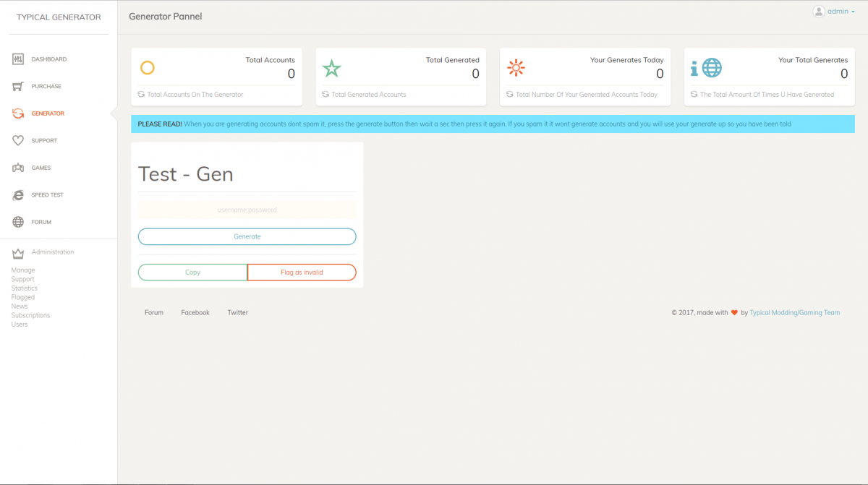Click the username:password output field
Image resolution: width=868 pixels, height=485 pixels.
(x=247, y=210)
